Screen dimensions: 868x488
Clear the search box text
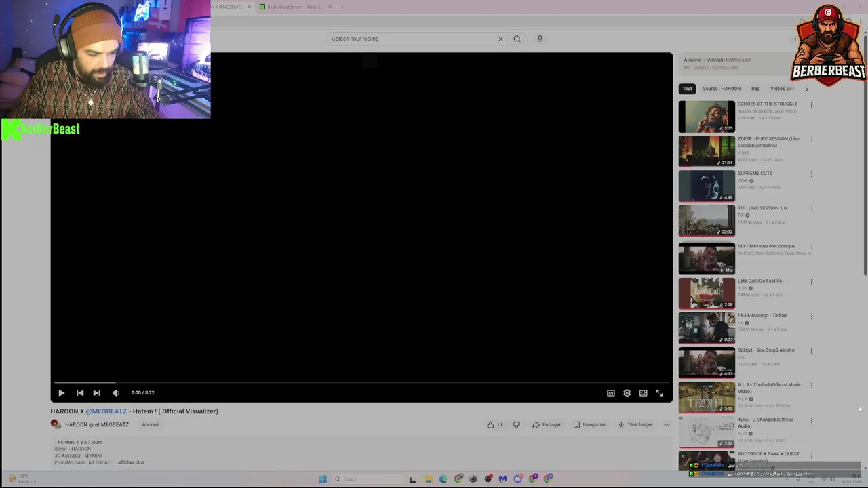[x=500, y=39]
